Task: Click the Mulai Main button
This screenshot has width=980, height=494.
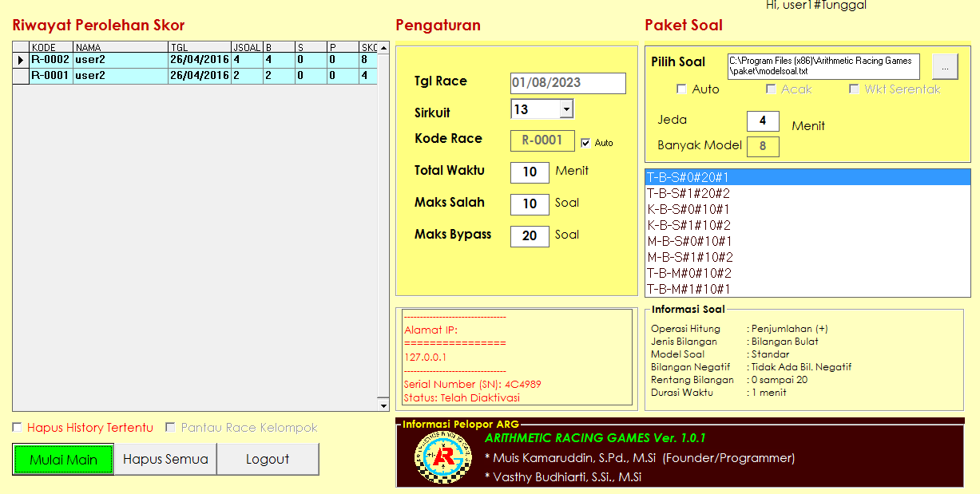Action: [x=63, y=460]
